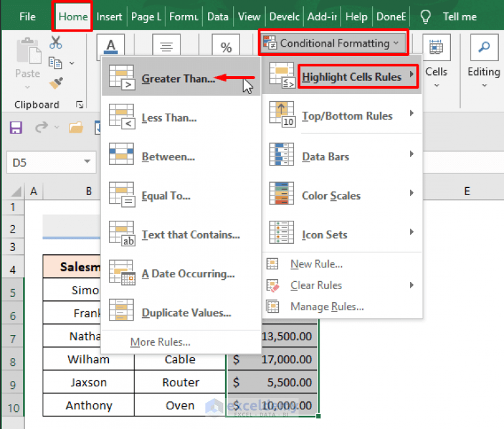Expand the Paste options arrow
Viewport: 504px width, 429px height.
(28, 87)
